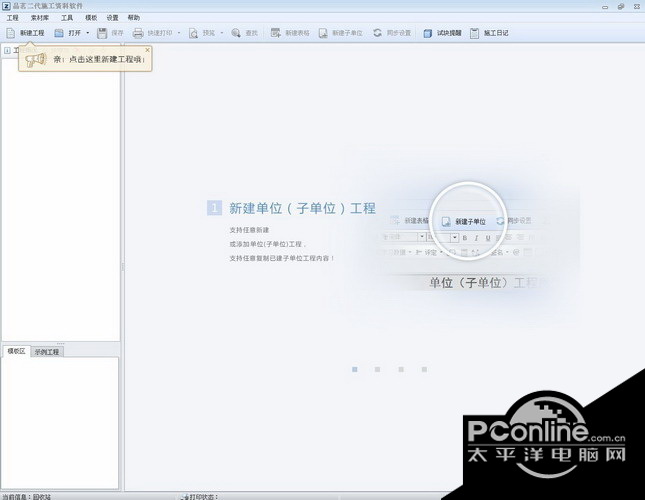Click the 同步设置 sync icon
Image resolution: width=645 pixels, height=500 pixels.
tap(377, 33)
